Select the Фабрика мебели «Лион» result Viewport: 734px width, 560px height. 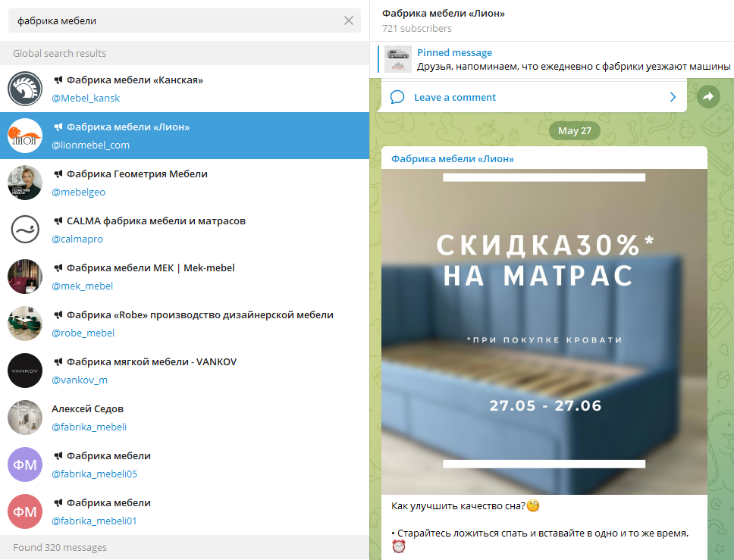click(x=184, y=136)
